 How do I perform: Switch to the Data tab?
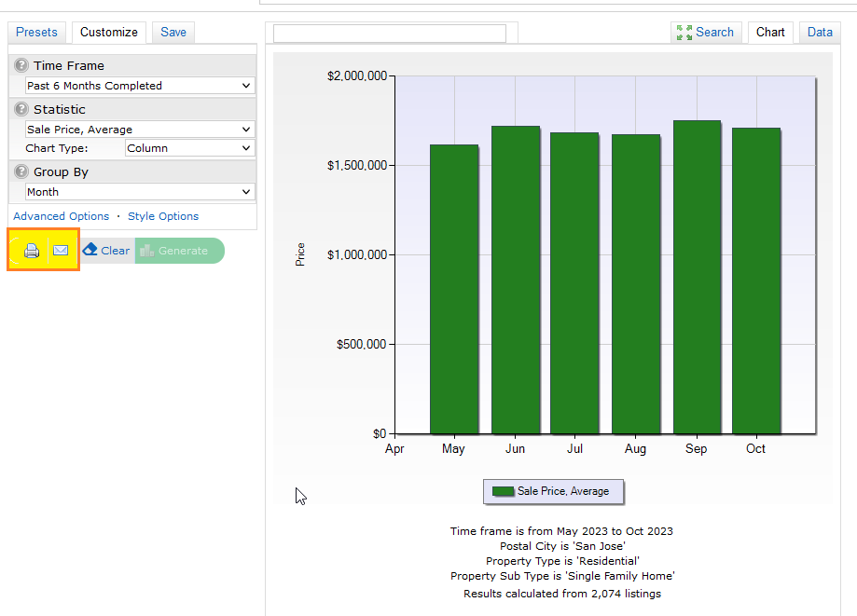click(x=820, y=33)
